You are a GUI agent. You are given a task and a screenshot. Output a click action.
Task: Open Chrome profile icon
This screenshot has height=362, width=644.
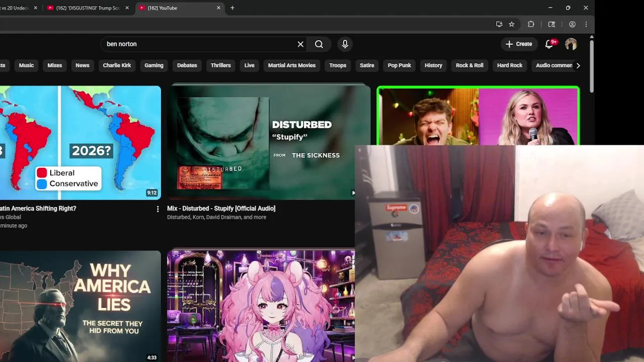tap(572, 24)
